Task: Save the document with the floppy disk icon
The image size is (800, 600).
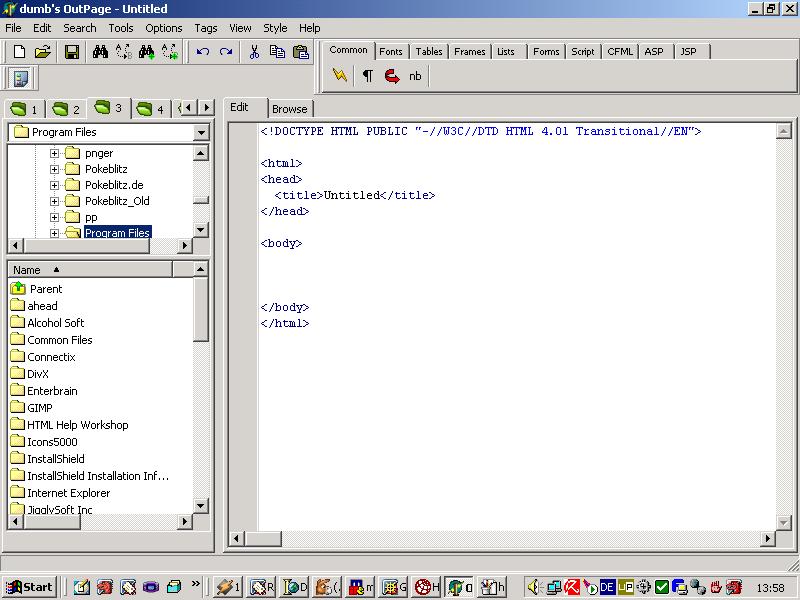Action: click(72, 52)
